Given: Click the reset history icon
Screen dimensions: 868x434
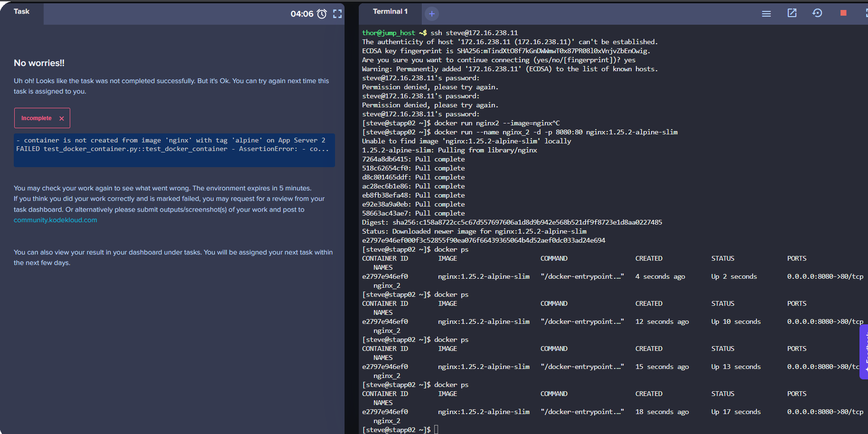Looking at the screenshot, I should (x=817, y=13).
